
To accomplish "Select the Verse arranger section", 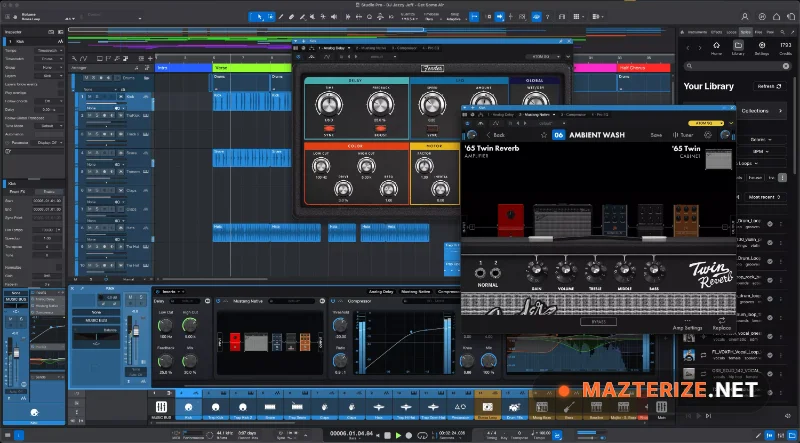I will tap(252, 68).
